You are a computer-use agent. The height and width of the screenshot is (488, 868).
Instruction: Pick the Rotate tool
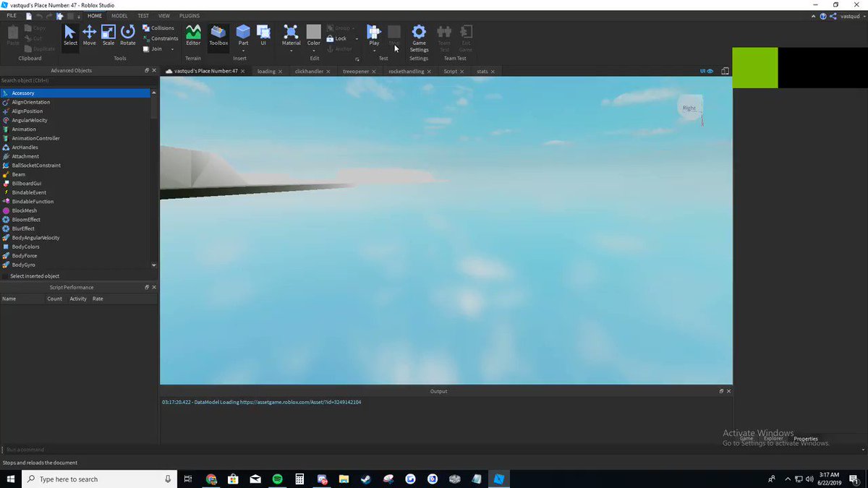(x=128, y=35)
